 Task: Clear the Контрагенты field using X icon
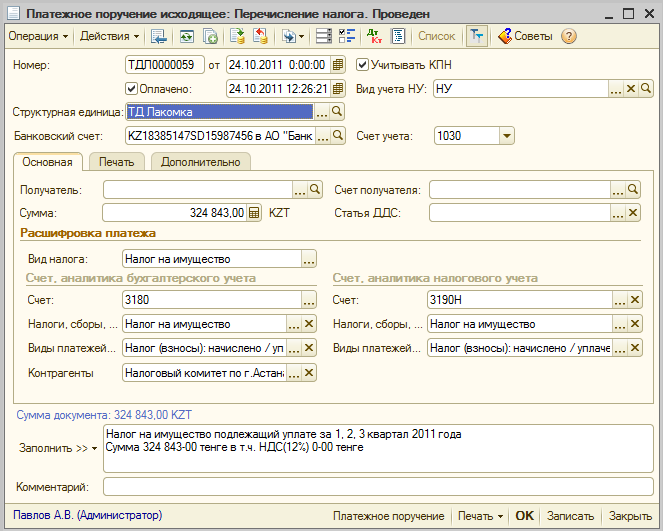point(309,373)
